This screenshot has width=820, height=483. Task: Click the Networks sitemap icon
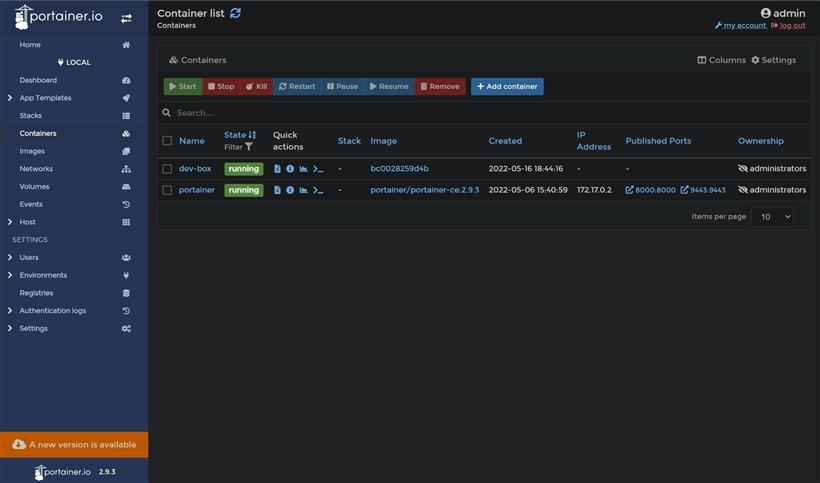pyautogui.click(x=126, y=169)
